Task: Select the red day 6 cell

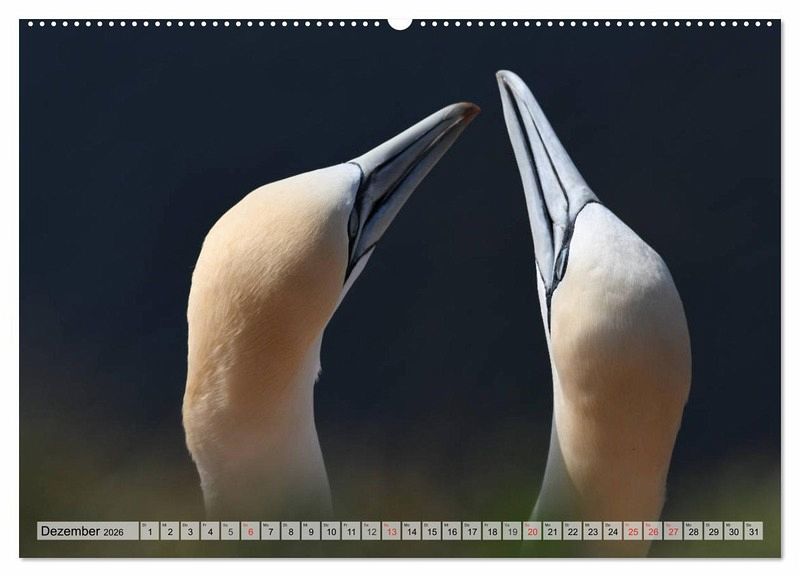Action: (x=251, y=531)
